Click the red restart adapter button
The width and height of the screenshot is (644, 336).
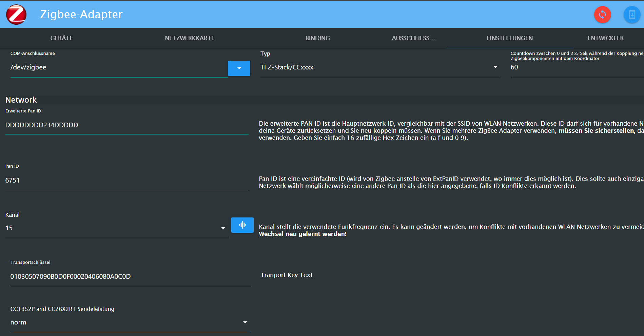602,15
